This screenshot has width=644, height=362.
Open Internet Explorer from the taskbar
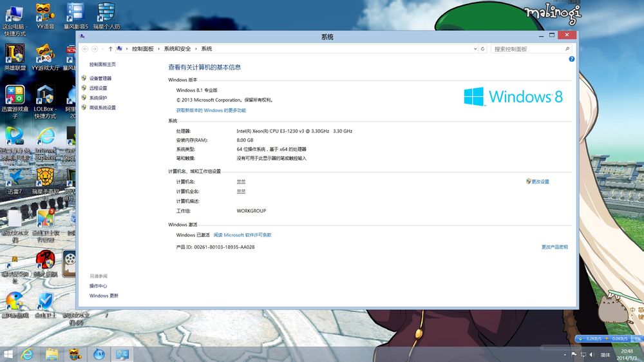(28, 354)
